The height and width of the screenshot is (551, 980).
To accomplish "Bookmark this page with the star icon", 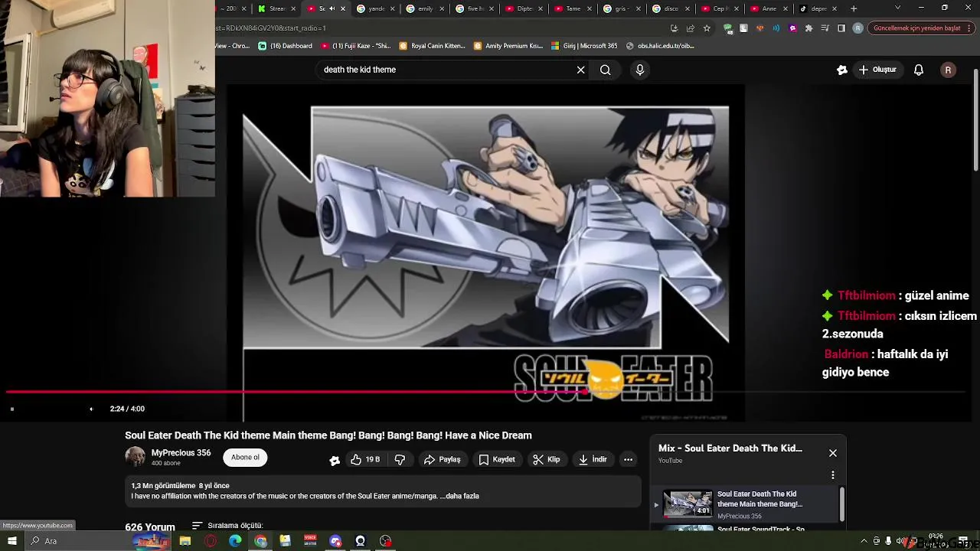I will (707, 28).
